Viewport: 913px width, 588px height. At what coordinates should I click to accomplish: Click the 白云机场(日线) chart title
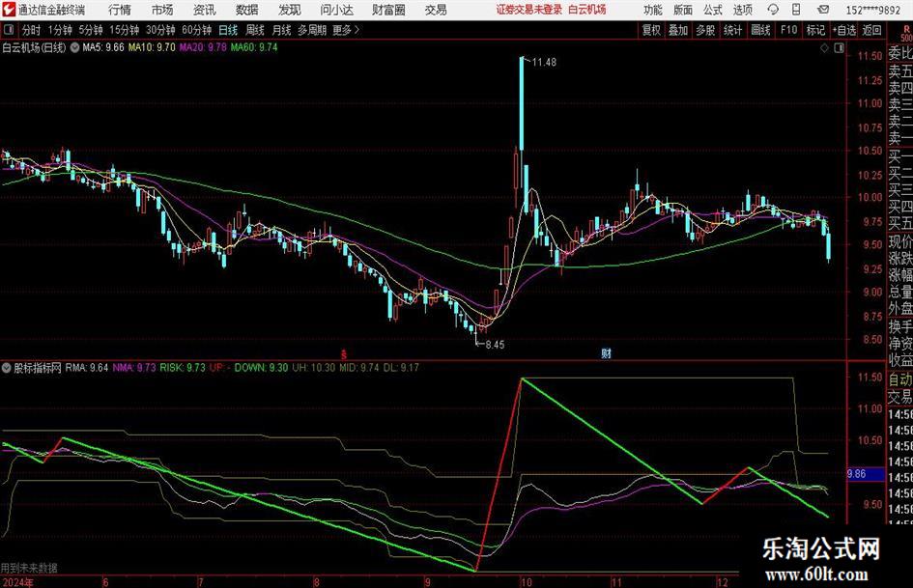[x=35, y=47]
